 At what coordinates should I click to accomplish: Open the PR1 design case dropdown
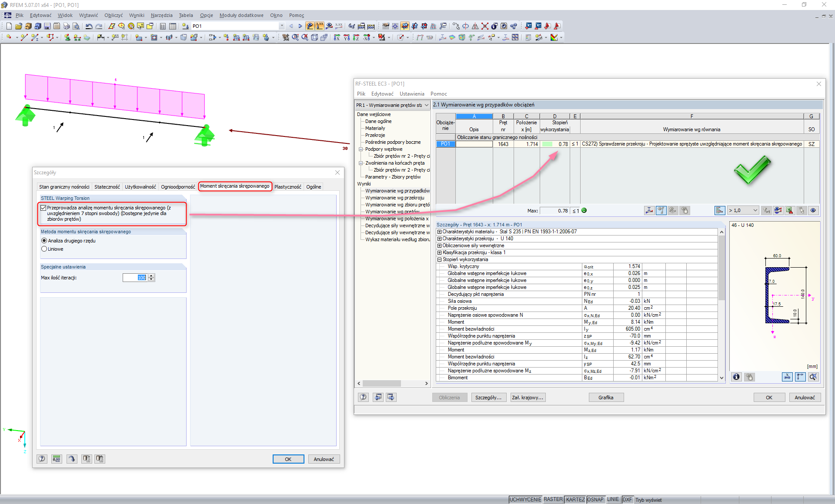pyautogui.click(x=426, y=105)
